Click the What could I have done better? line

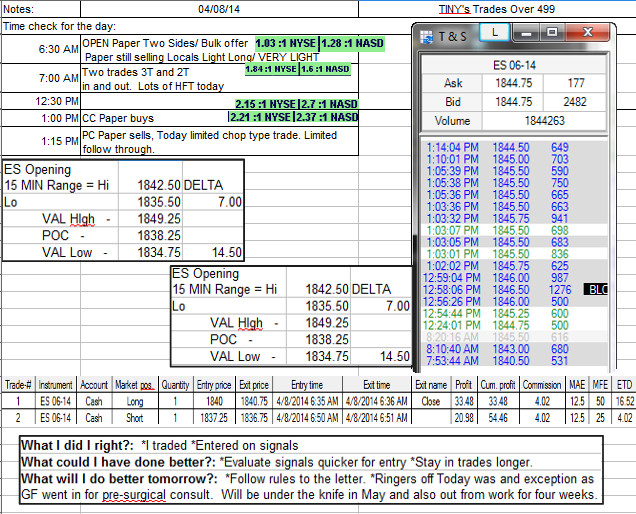coord(276,462)
